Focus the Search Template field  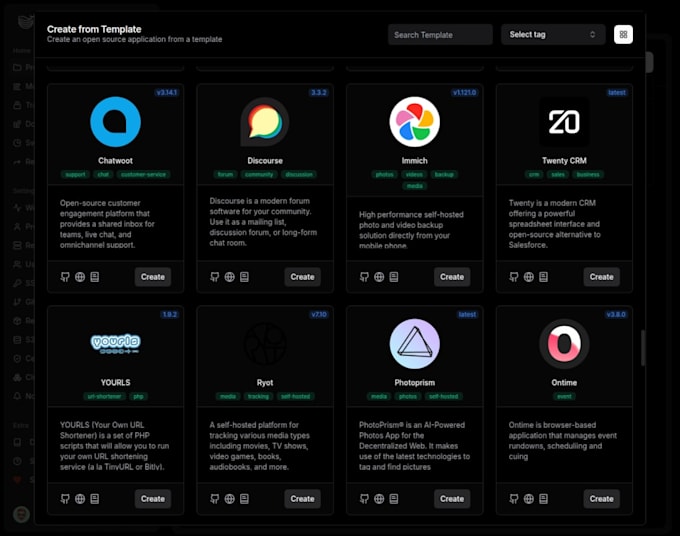pos(440,35)
